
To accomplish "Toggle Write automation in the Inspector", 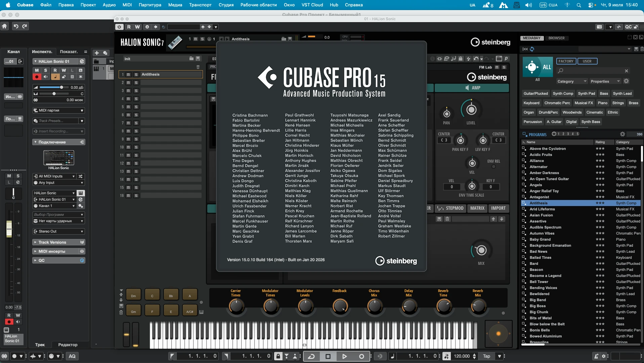I will (x=64, y=70).
